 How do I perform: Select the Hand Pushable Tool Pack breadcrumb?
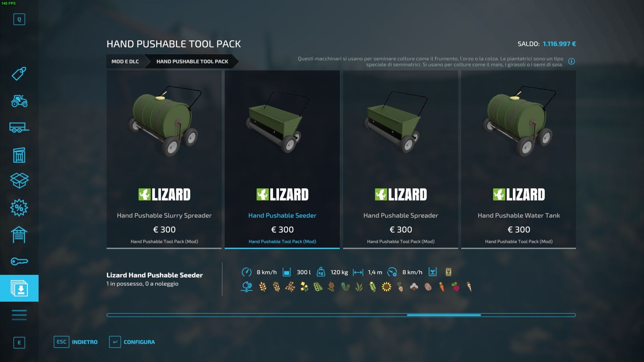[x=192, y=61]
